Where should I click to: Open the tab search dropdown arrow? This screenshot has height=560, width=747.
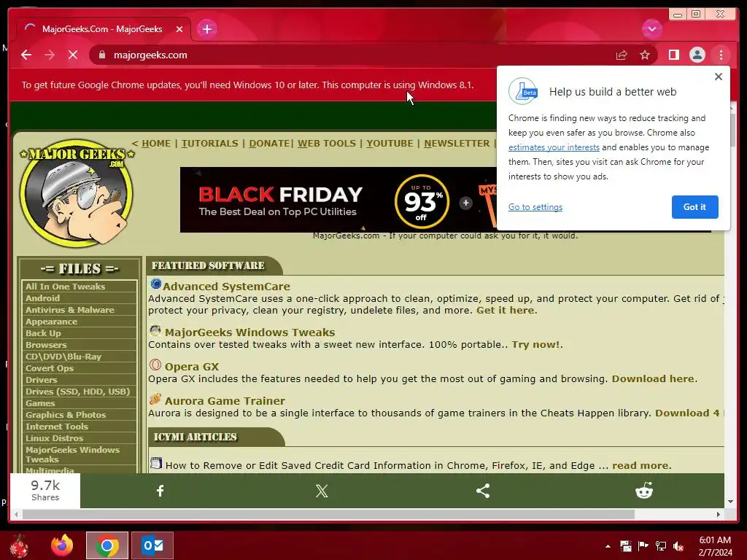[x=651, y=29]
